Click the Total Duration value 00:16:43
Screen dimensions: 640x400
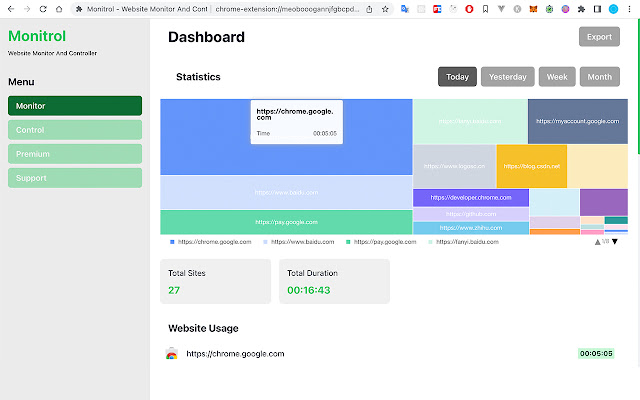(309, 290)
